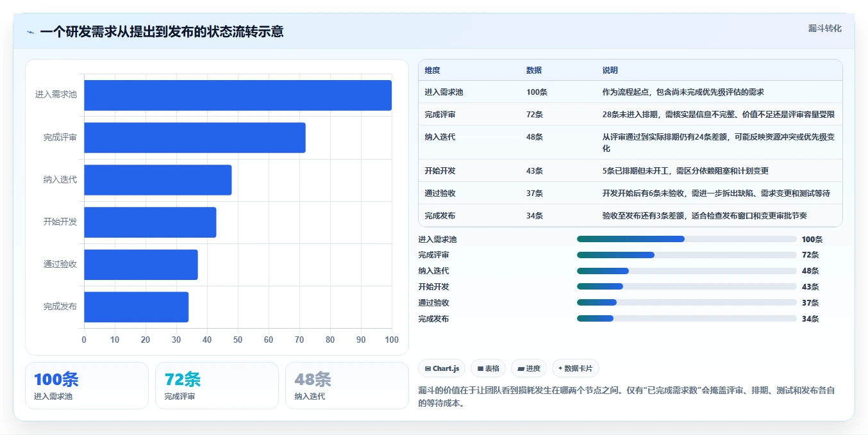868x435 pixels.
Task: Click the 进度 tag chip
Action: point(529,368)
